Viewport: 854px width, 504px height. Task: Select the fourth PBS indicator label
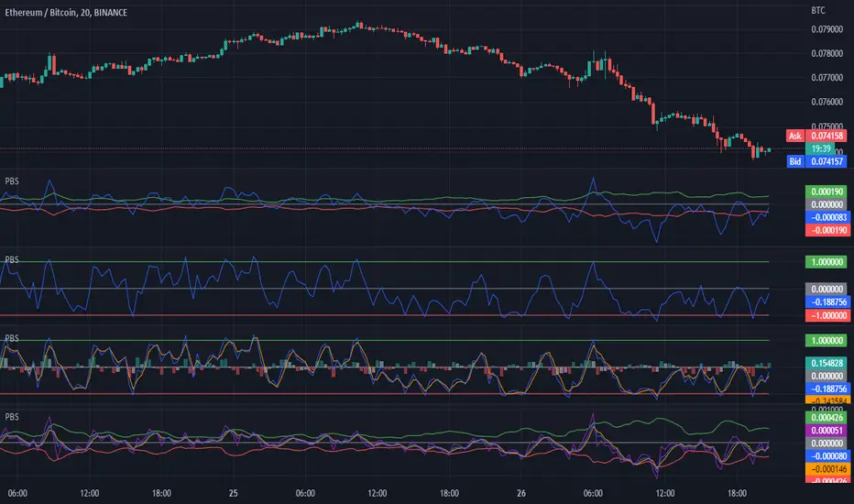point(11,416)
